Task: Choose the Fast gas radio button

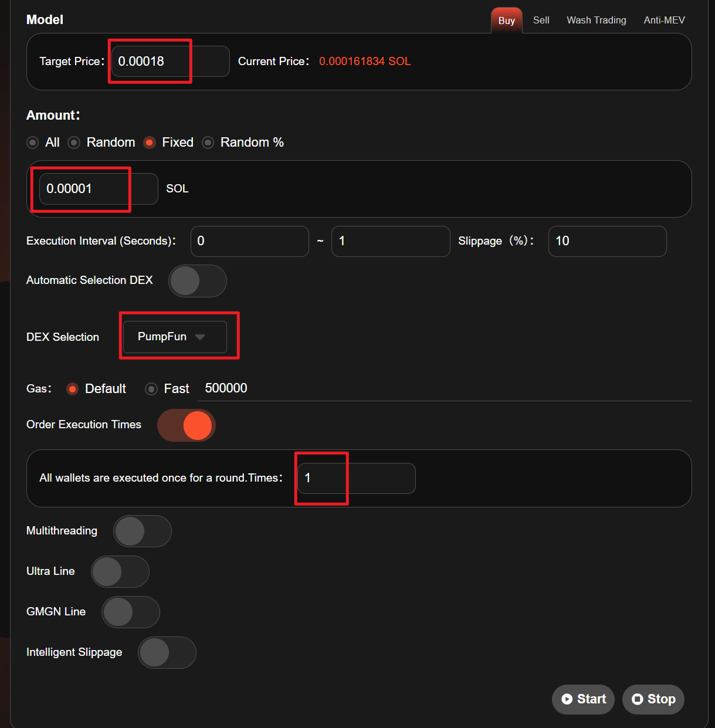Action: [x=151, y=389]
